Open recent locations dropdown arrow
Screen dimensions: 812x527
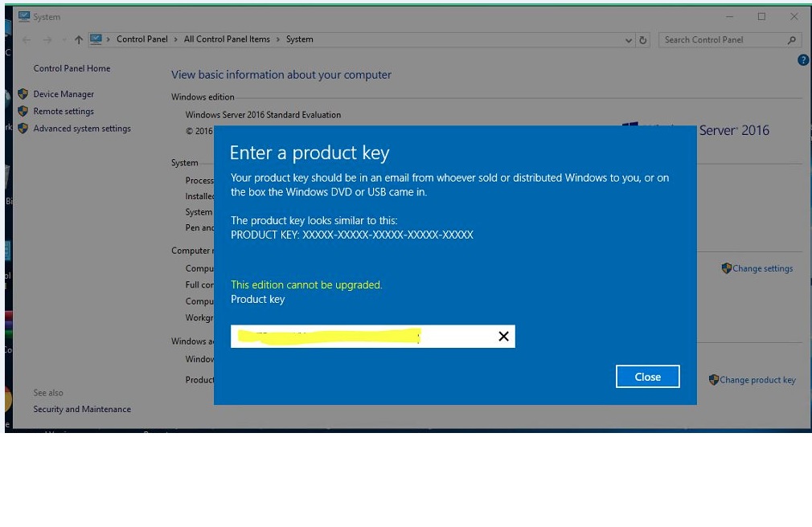[x=64, y=40]
